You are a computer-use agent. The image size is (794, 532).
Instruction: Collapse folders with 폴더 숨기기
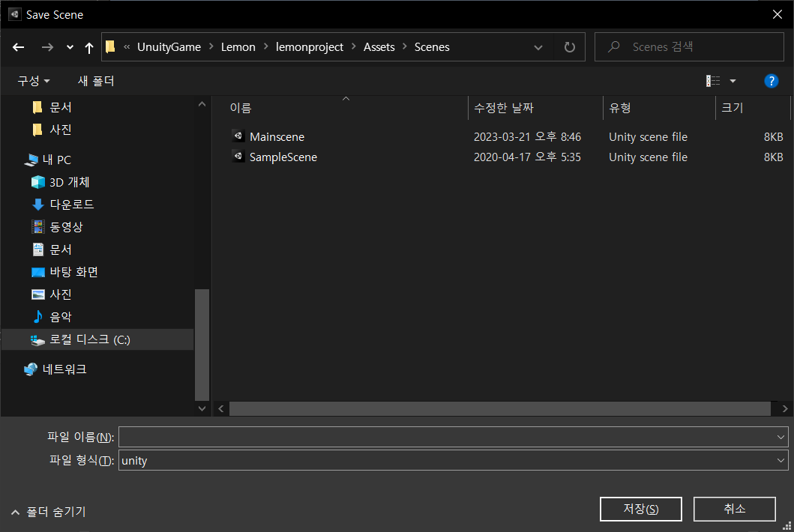[x=49, y=512]
